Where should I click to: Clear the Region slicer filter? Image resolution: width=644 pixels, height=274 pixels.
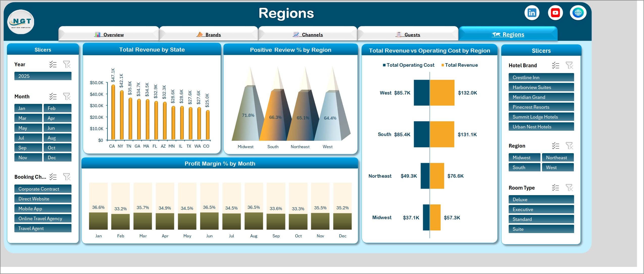[569, 146]
